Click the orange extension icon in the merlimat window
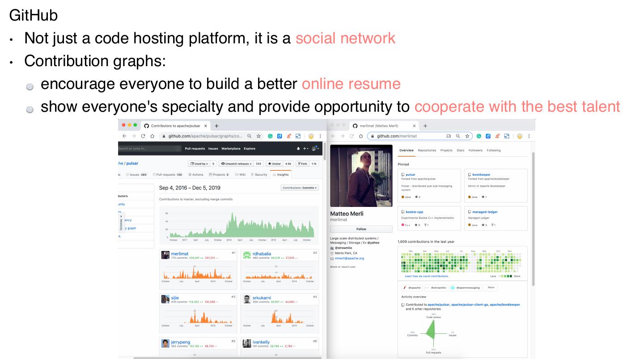The height and width of the screenshot is (362, 644). tap(497, 136)
